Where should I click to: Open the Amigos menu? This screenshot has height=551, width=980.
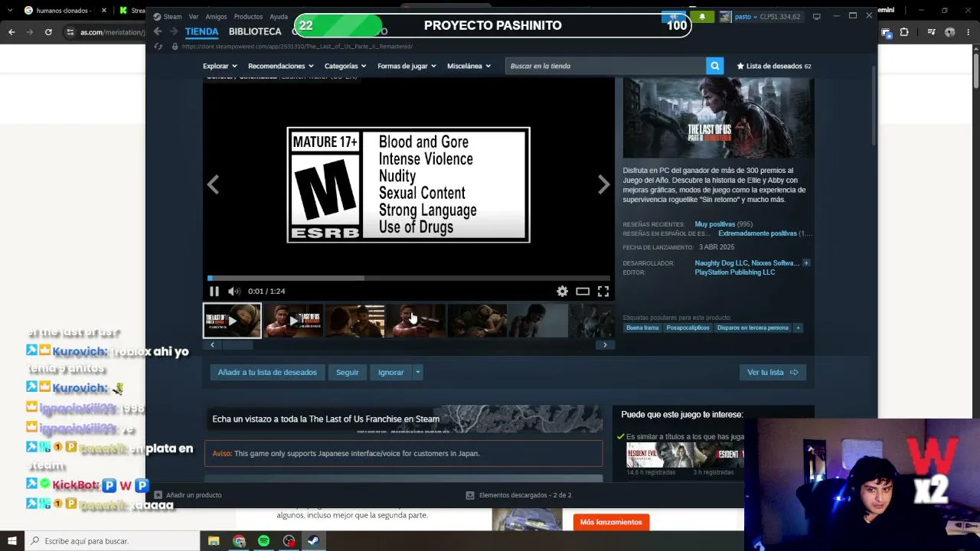click(216, 16)
